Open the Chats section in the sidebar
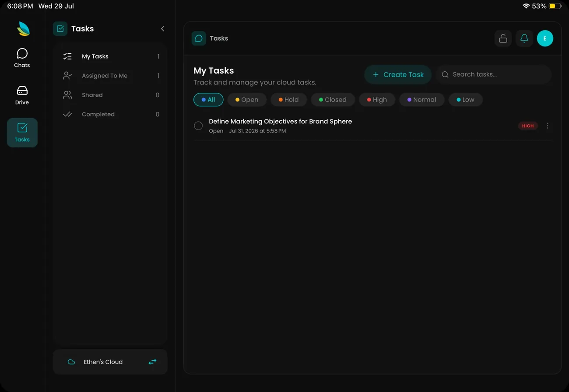Image resolution: width=569 pixels, height=392 pixels. (x=22, y=58)
